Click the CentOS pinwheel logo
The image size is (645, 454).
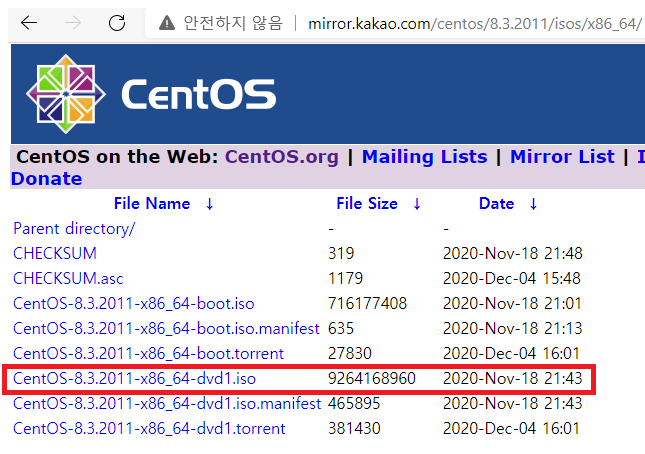66,94
